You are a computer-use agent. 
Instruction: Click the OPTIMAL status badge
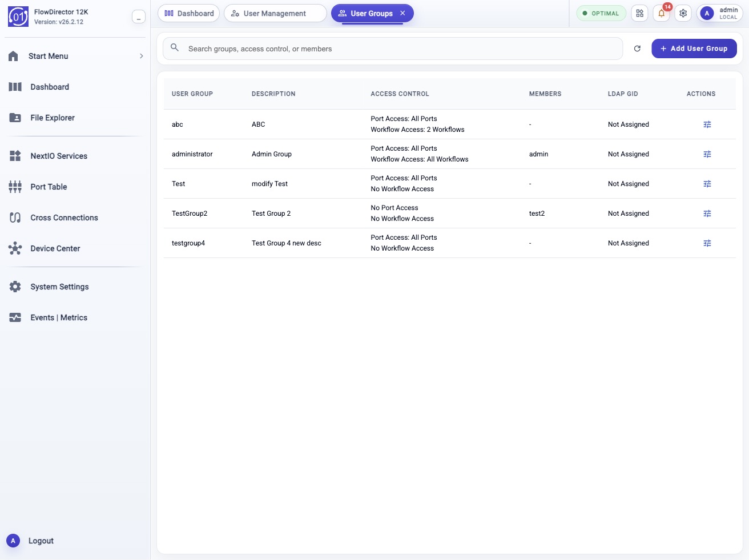pos(601,13)
